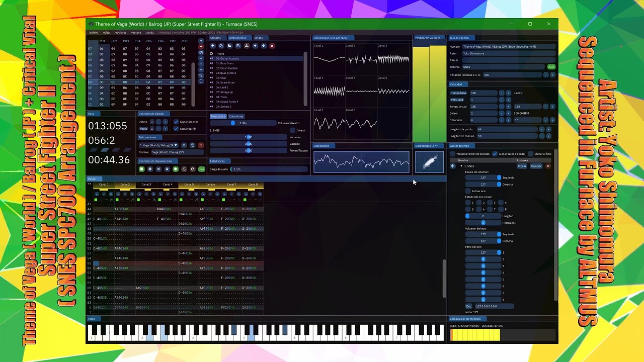
Task: Click the Clonar button for SNES chip
Action: (522, 166)
